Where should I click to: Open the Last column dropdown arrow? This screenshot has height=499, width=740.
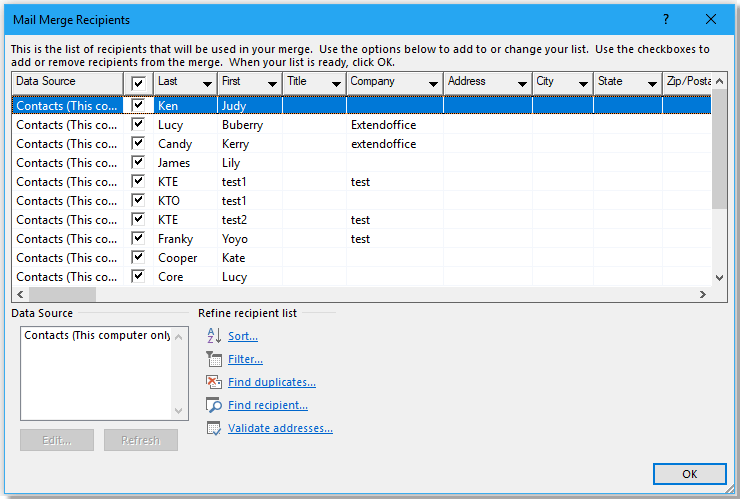click(207, 84)
